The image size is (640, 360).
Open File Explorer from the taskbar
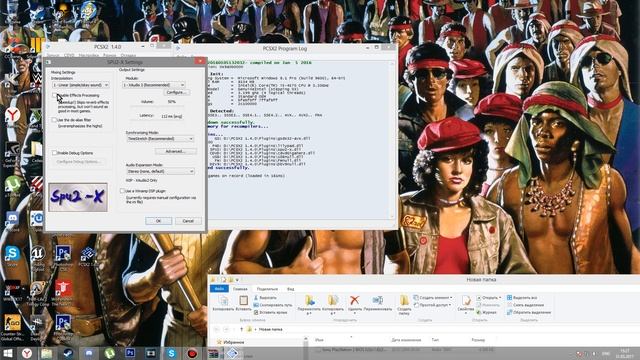47,353
